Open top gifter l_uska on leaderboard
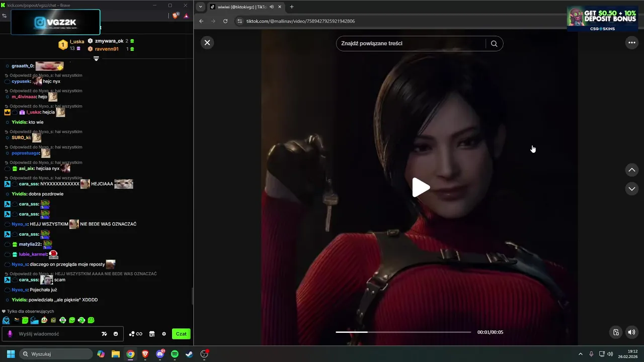Image resolution: width=644 pixels, height=362 pixels. point(77,42)
